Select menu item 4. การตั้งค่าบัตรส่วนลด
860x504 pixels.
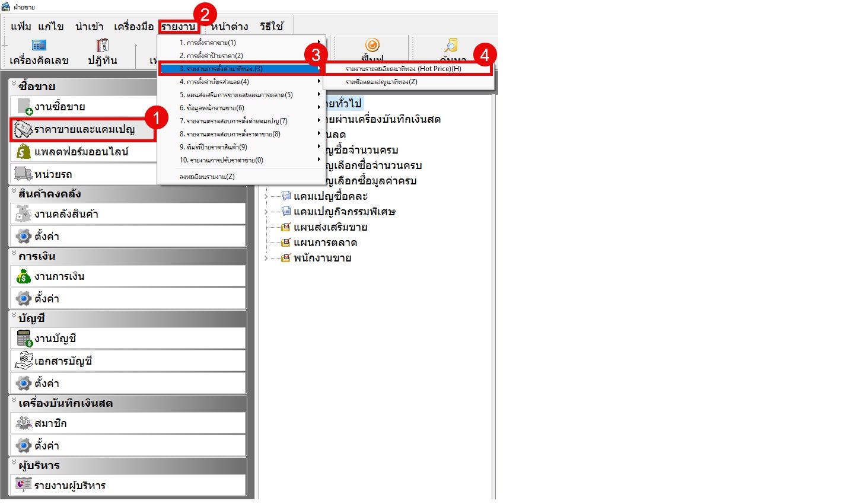pyautogui.click(x=214, y=82)
